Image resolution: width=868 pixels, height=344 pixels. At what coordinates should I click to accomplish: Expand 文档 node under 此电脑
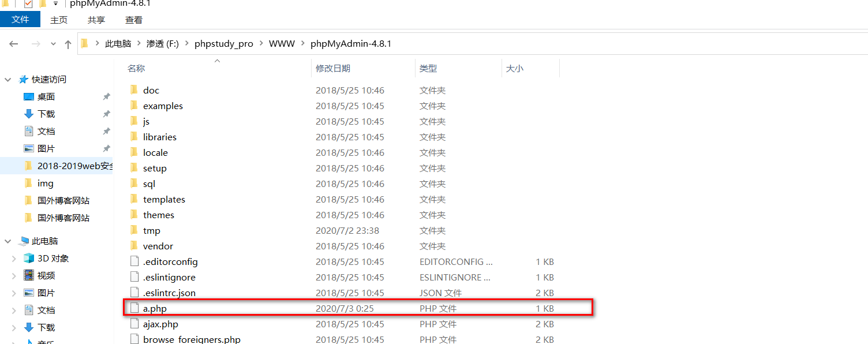point(14,311)
